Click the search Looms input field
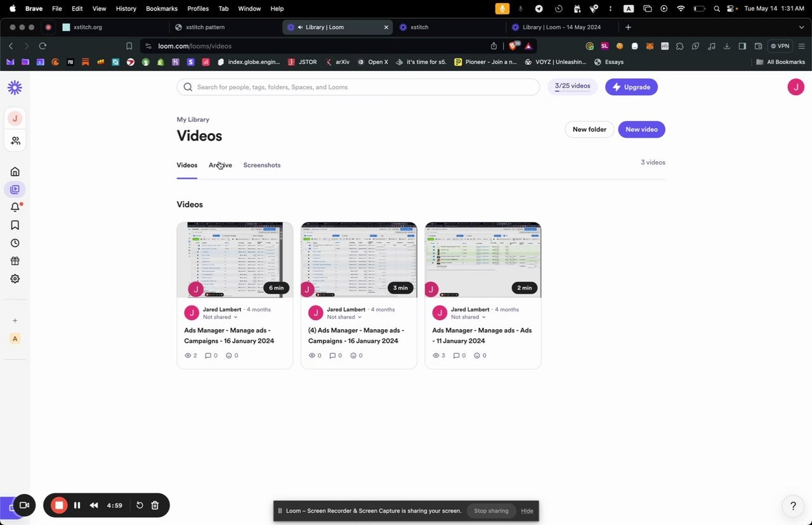Screen dimensions: 812x525 (x=358, y=87)
